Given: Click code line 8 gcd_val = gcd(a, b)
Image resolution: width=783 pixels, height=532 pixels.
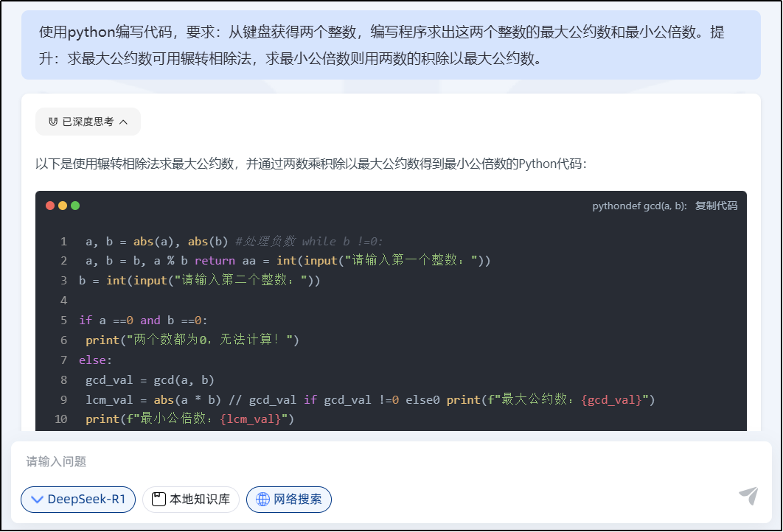Looking at the screenshot, I should tap(150, 379).
